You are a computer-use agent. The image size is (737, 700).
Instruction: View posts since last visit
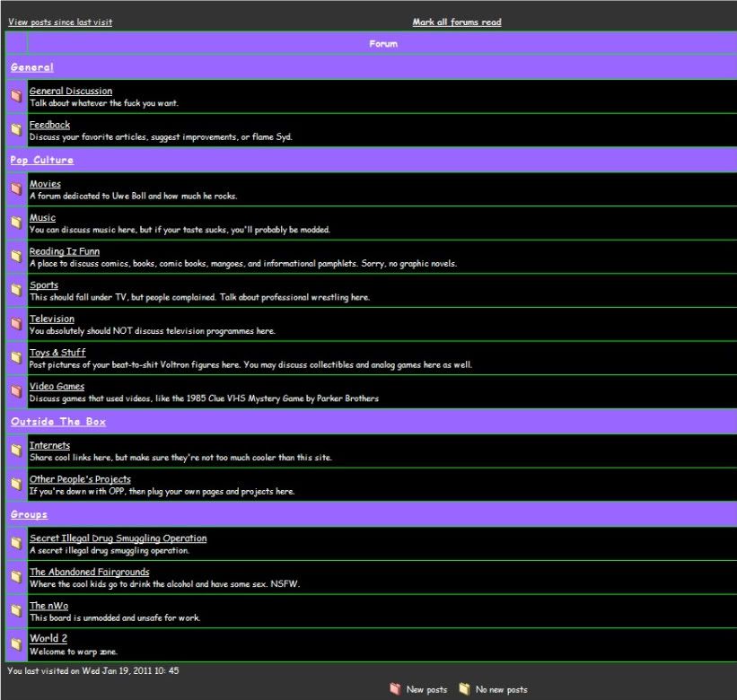[x=60, y=22]
